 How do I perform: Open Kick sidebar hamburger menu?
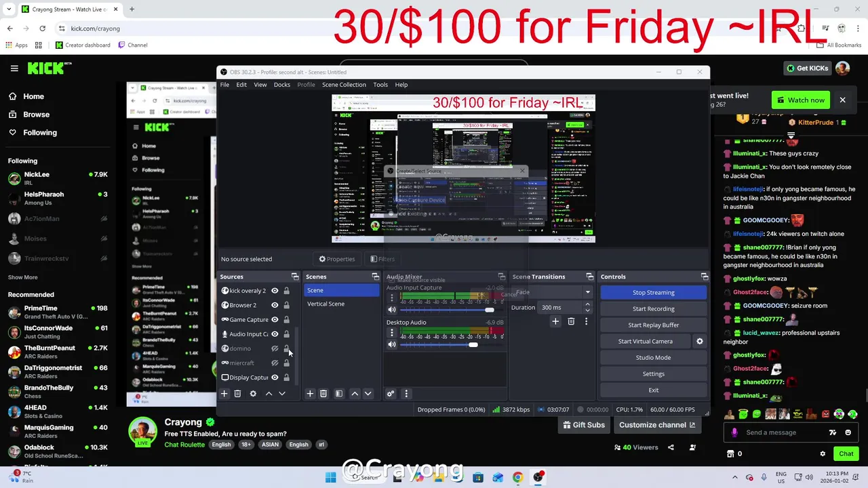[14, 68]
